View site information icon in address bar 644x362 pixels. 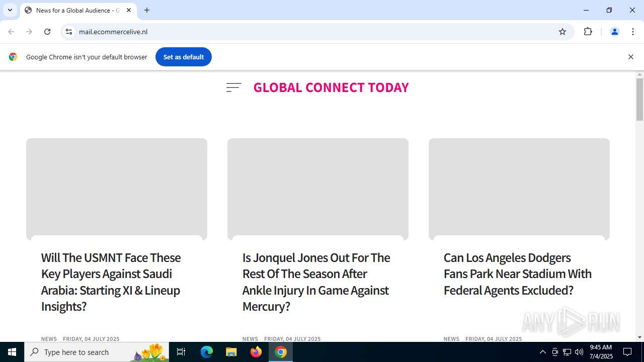tap(69, 32)
